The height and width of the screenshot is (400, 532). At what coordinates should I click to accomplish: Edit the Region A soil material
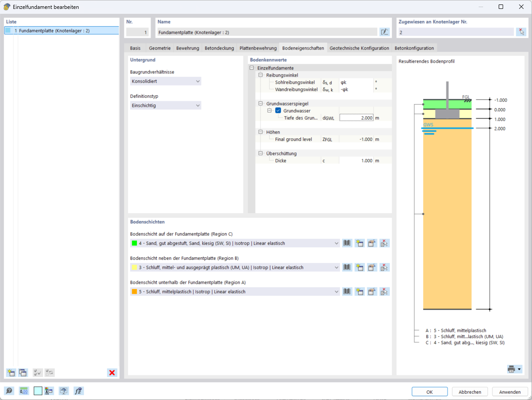pos(372,291)
